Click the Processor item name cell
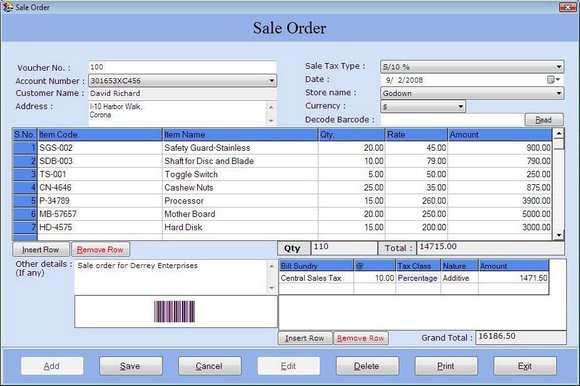The image size is (580, 386). pyautogui.click(x=240, y=201)
